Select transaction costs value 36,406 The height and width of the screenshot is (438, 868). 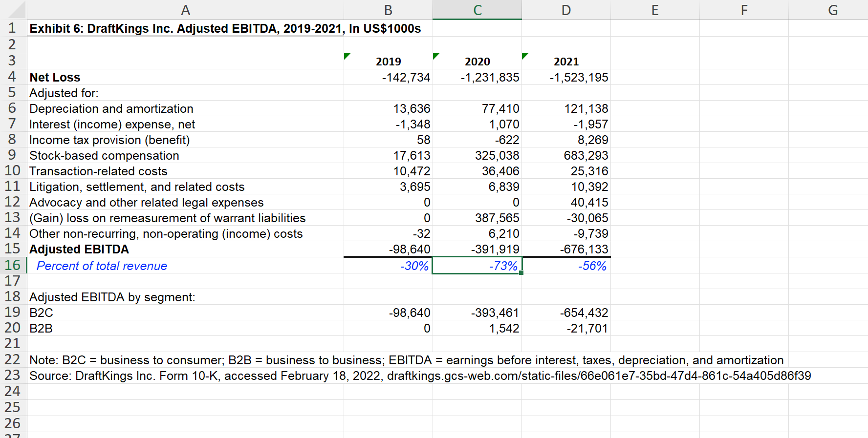click(477, 171)
